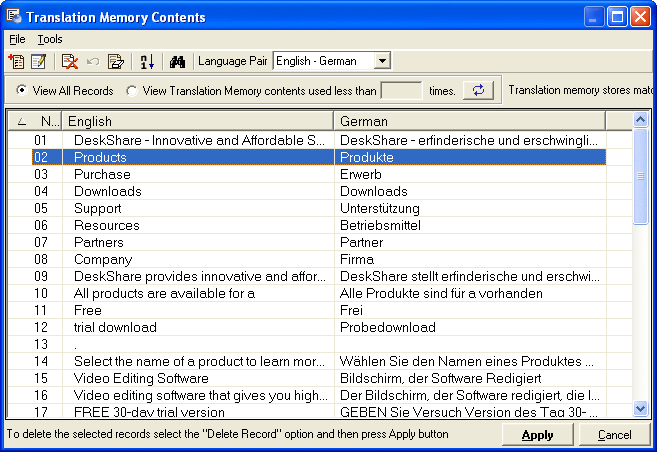This screenshot has width=657, height=452.
Task: Close the Translation Memory Contents window
Action: coord(641,17)
